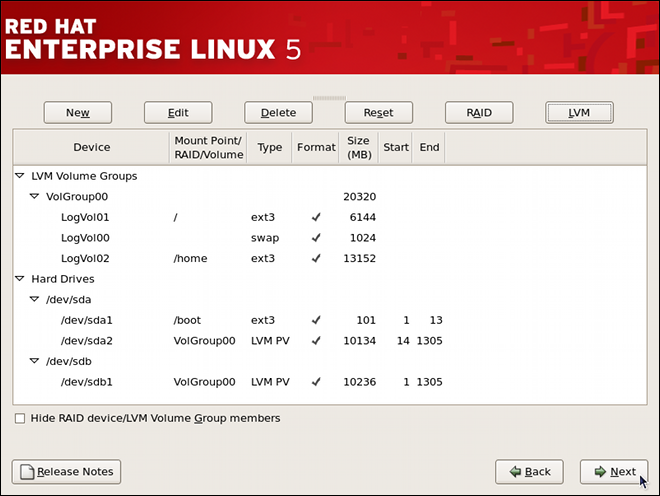Click the format checkmark for LogVol02
This screenshot has height=496, width=660.
[x=316, y=259]
